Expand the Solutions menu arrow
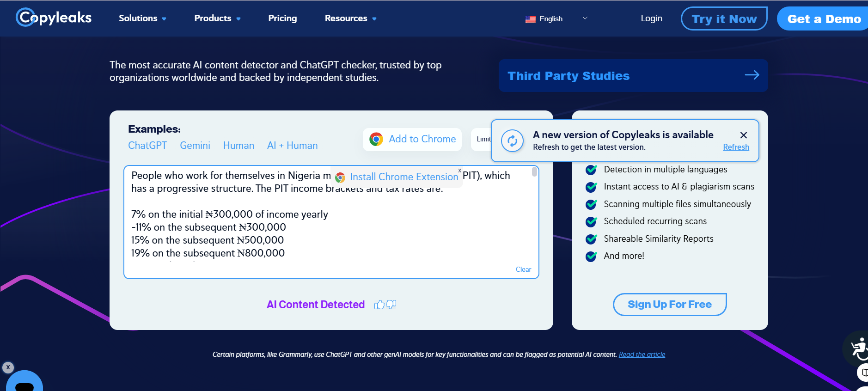This screenshot has height=391, width=868. click(164, 19)
